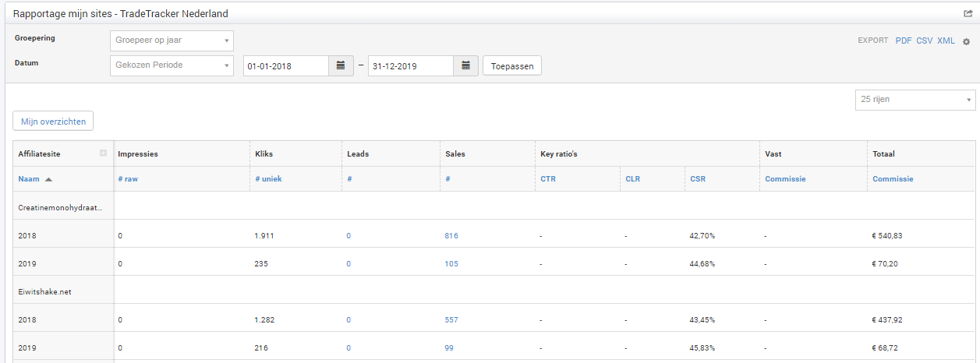Sort by CTR column
Image resolution: width=980 pixels, height=363 pixels.
548,179
